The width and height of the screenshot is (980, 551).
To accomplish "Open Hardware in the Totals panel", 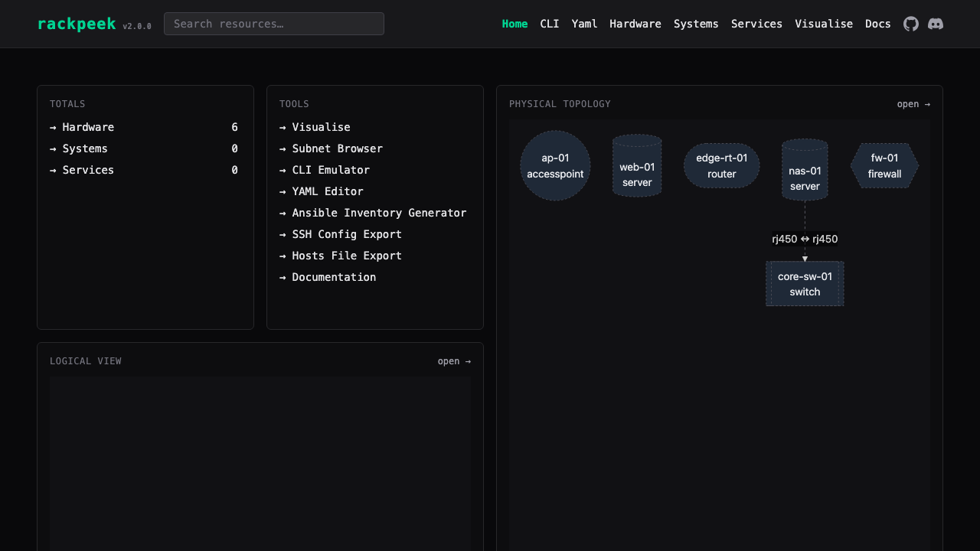I will coord(82,127).
